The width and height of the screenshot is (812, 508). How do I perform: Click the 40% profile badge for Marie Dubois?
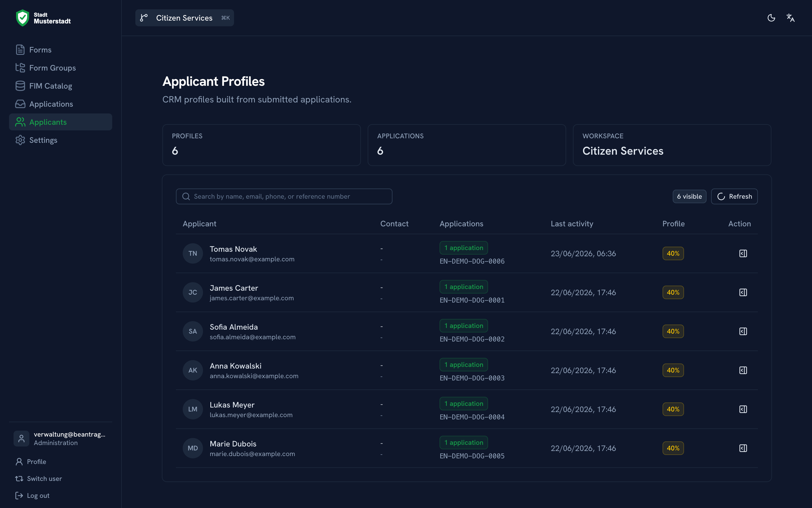673,448
